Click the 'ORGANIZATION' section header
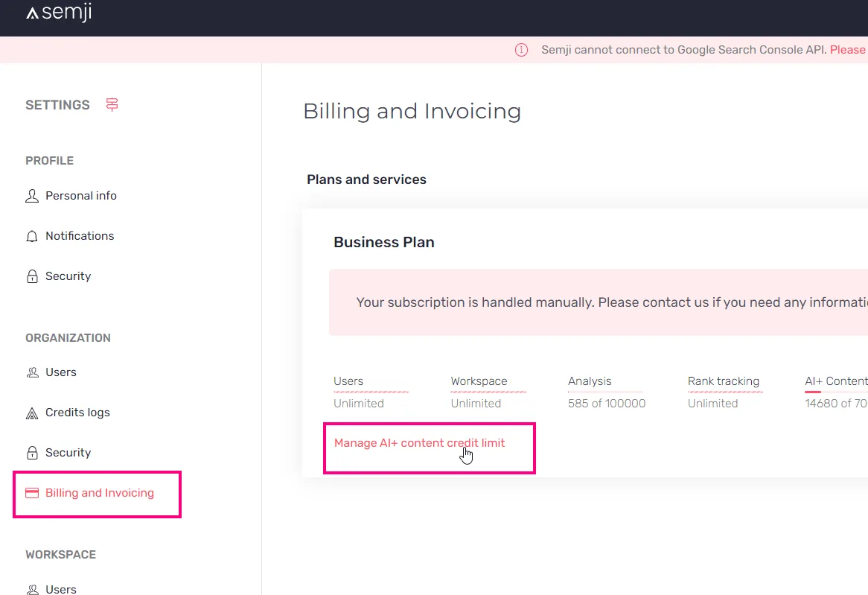868x595 pixels. pyautogui.click(x=68, y=338)
